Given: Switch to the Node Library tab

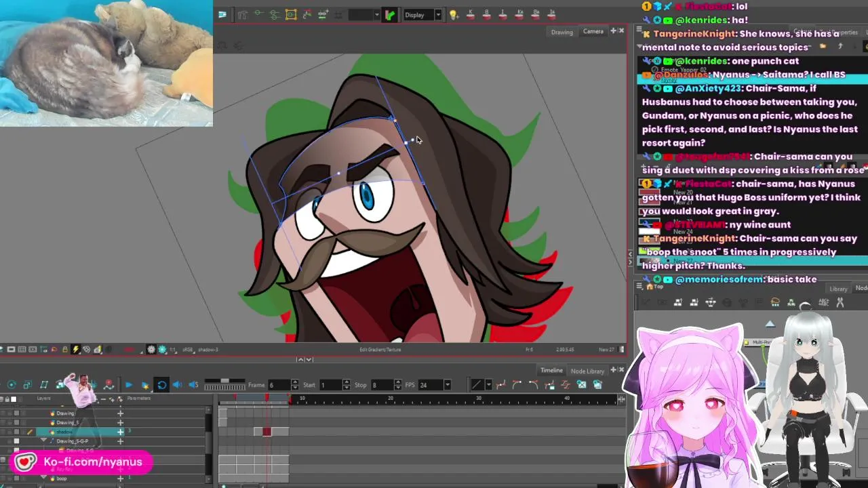Looking at the screenshot, I should pos(587,371).
